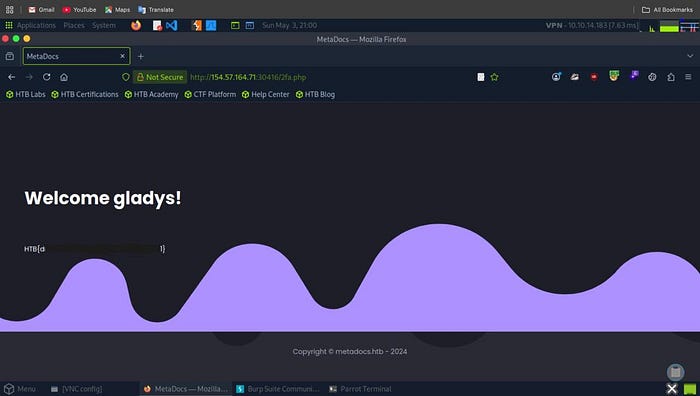This screenshot has height=396, width=700.
Task: Open the Translate bookmark
Action: point(156,9)
